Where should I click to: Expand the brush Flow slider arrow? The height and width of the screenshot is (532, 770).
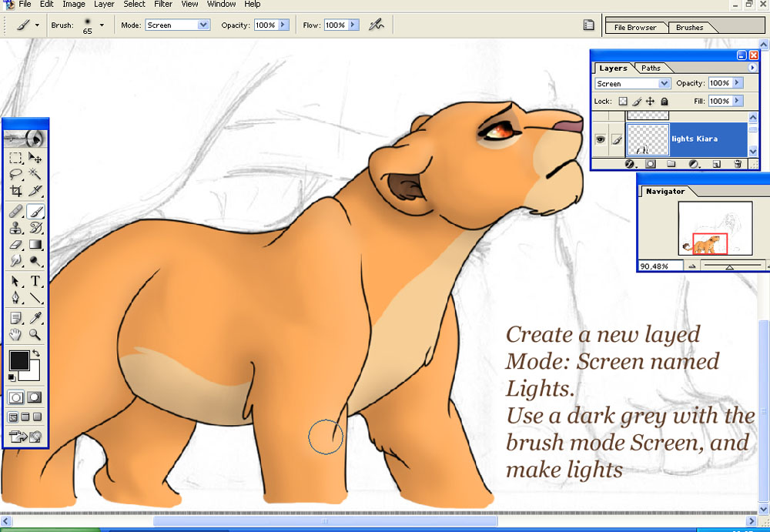point(353,25)
